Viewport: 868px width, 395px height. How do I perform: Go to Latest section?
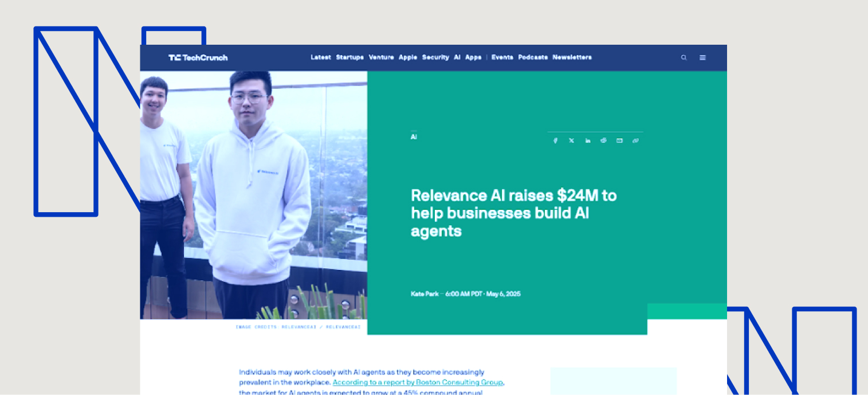click(x=321, y=57)
